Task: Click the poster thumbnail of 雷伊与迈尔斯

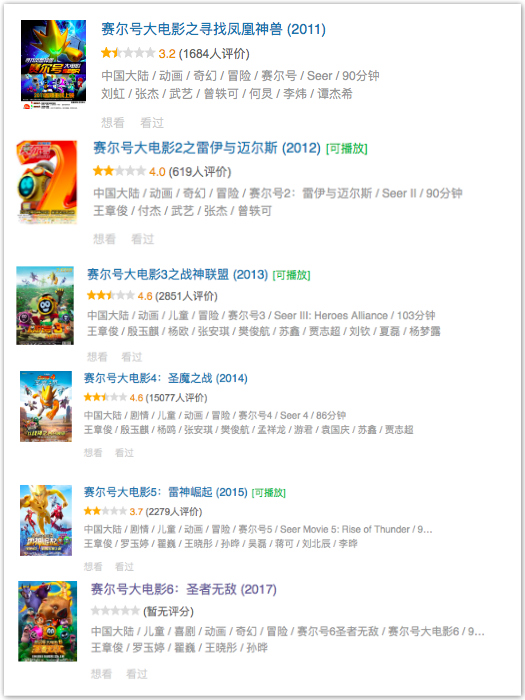Action: pyautogui.click(x=46, y=182)
